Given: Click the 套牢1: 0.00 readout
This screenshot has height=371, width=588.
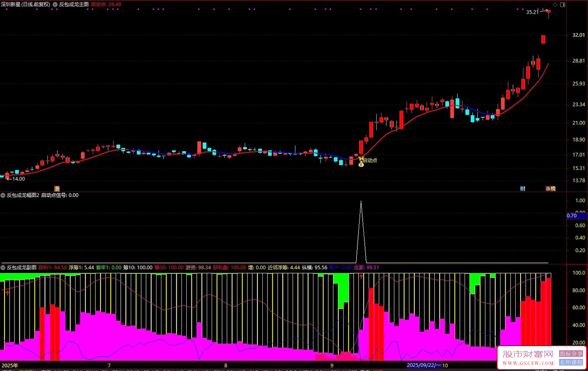Looking at the screenshot, I should click(x=109, y=267).
